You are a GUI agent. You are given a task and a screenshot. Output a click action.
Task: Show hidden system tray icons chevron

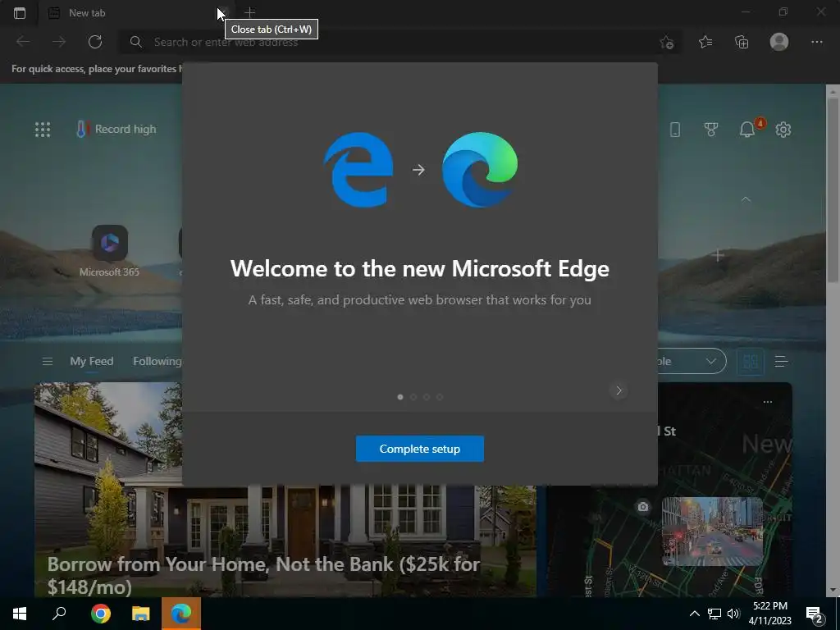coord(694,614)
